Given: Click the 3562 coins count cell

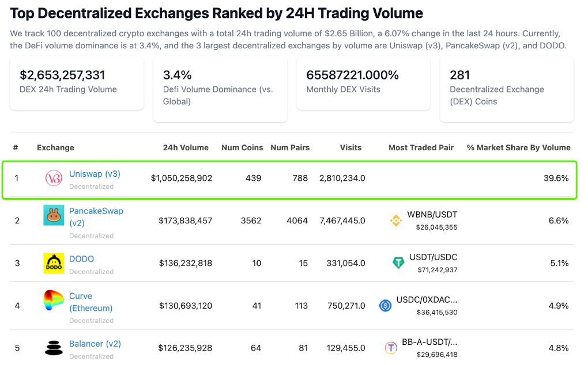Looking at the screenshot, I should 251,221.
